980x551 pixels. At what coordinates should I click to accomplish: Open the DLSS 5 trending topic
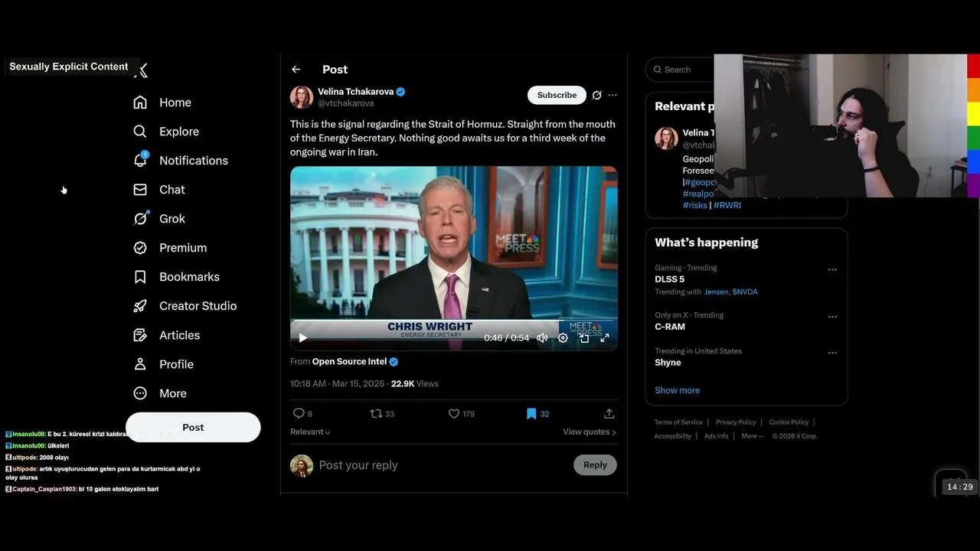point(670,279)
